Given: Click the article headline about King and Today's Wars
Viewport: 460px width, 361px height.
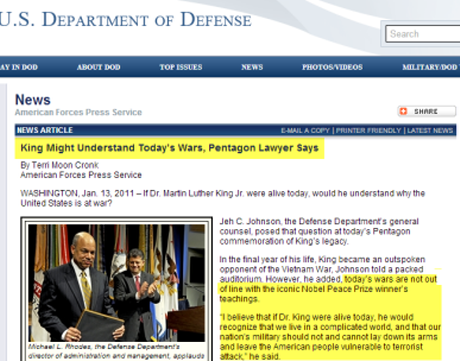Looking at the screenshot, I should click(x=170, y=148).
